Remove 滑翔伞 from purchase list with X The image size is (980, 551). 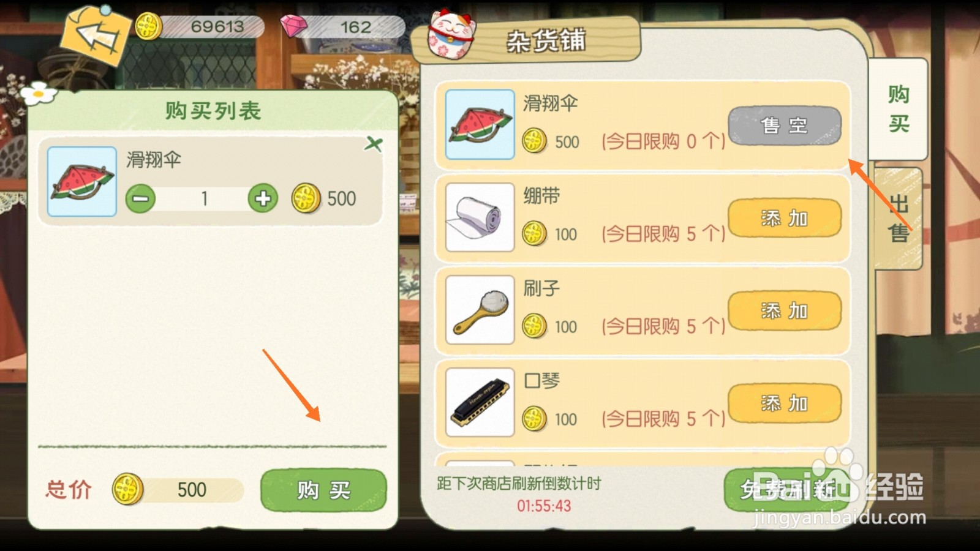[373, 144]
